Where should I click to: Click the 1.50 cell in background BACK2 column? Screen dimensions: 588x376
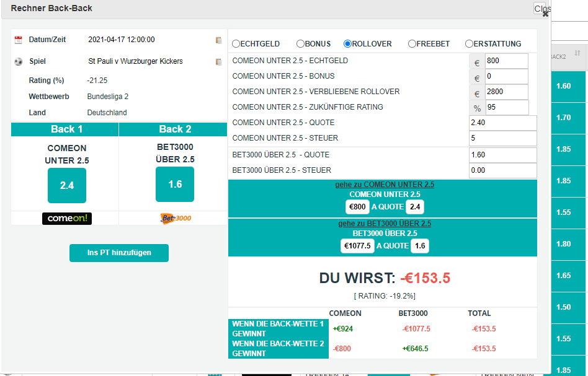click(568, 307)
